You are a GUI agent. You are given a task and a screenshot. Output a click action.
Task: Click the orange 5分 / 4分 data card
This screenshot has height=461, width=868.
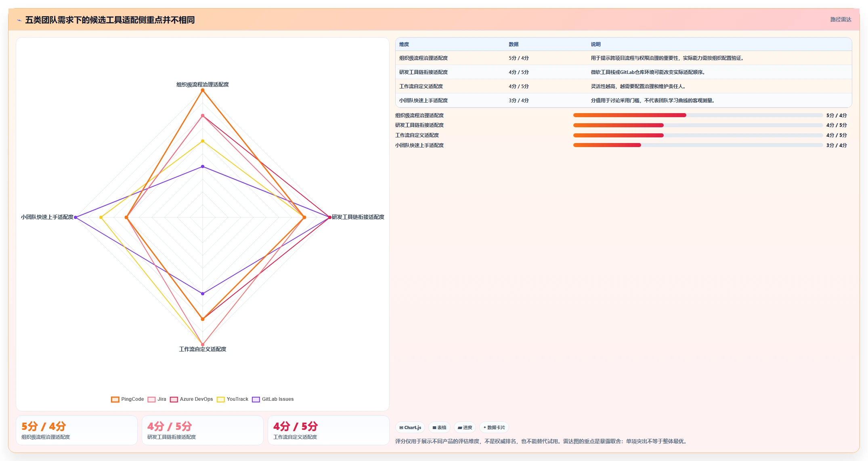(77, 430)
